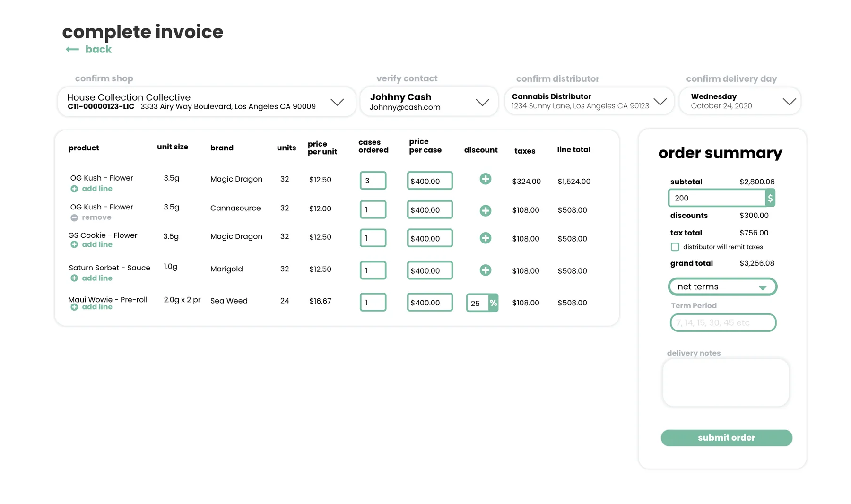Click add line under Maui Wowie - Pre-roll
The image size is (851, 504).
click(x=92, y=307)
